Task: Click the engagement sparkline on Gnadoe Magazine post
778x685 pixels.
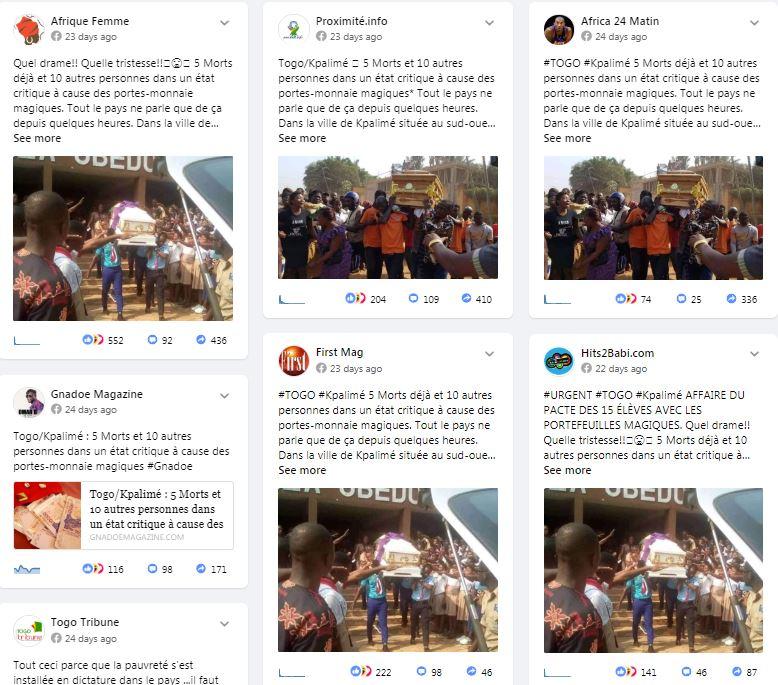Action: click(x=27, y=569)
